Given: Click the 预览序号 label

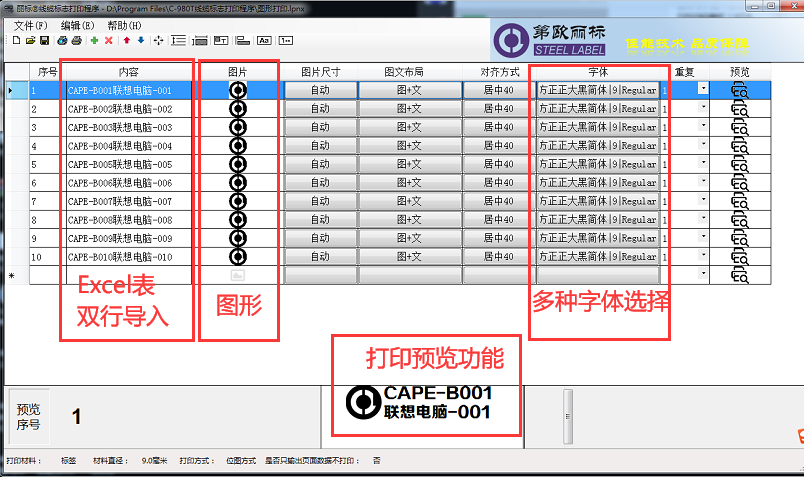Looking at the screenshot, I should pos(28,416).
